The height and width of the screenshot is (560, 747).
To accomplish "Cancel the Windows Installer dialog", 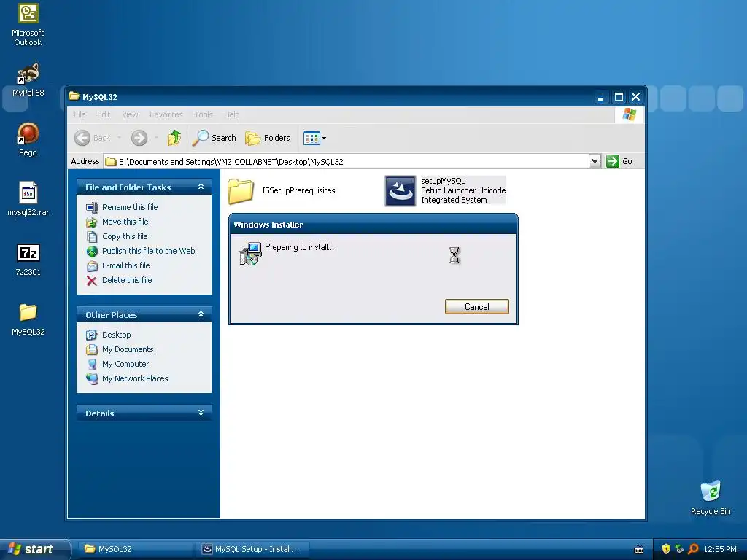I will (x=477, y=307).
